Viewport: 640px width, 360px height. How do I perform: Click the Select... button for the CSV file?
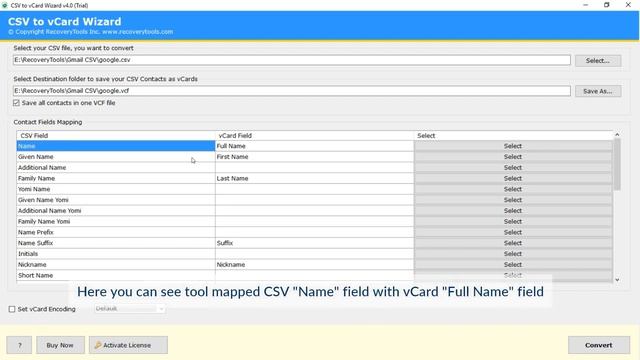point(598,60)
